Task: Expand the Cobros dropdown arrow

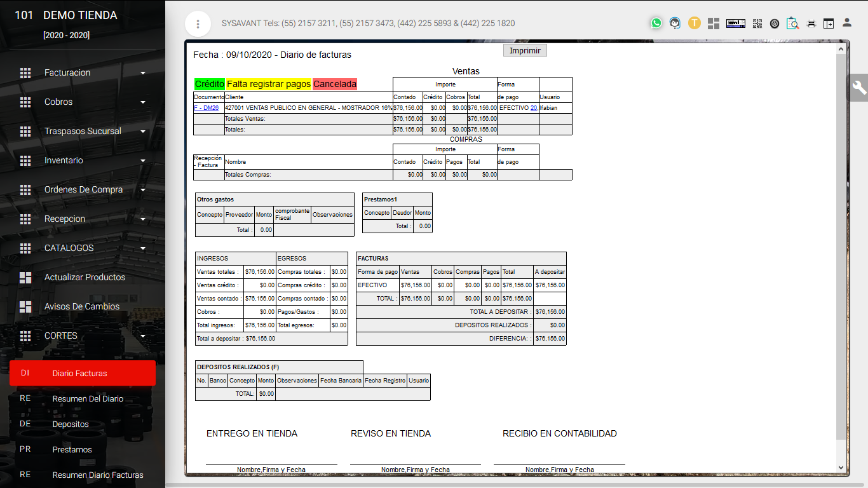Action: [143, 102]
